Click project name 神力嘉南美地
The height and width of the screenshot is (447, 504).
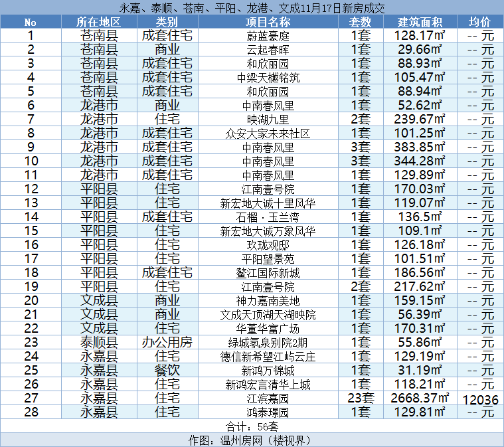pyautogui.click(x=268, y=301)
